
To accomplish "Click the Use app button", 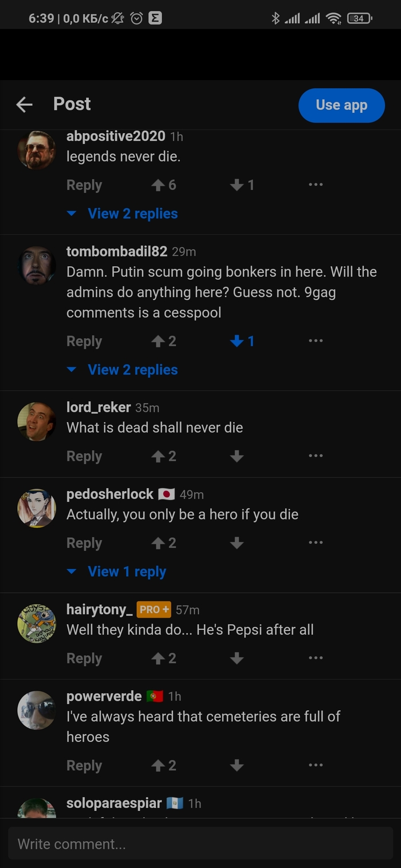I will click(x=341, y=105).
